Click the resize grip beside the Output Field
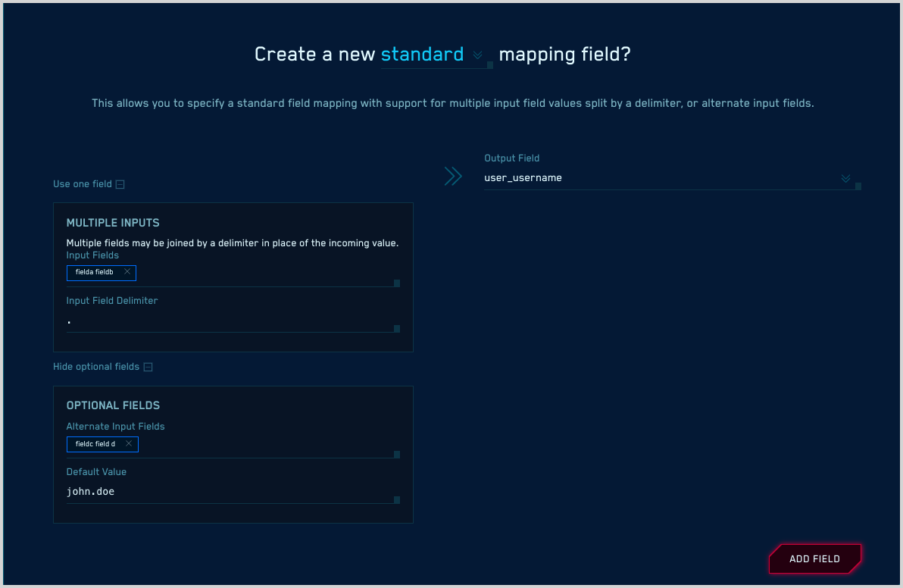 click(857, 185)
